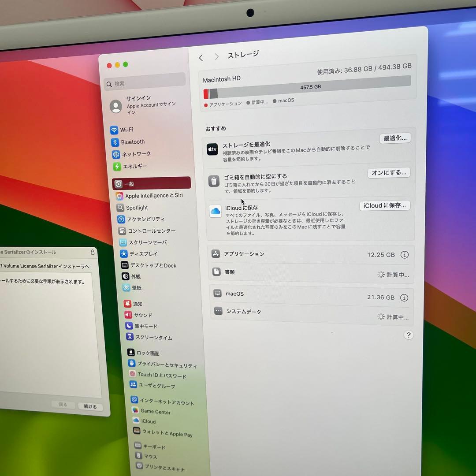476x476 pixels.
Task: Select the 書類 storage row
Action: pyautogui.click(x=311, y=273)
